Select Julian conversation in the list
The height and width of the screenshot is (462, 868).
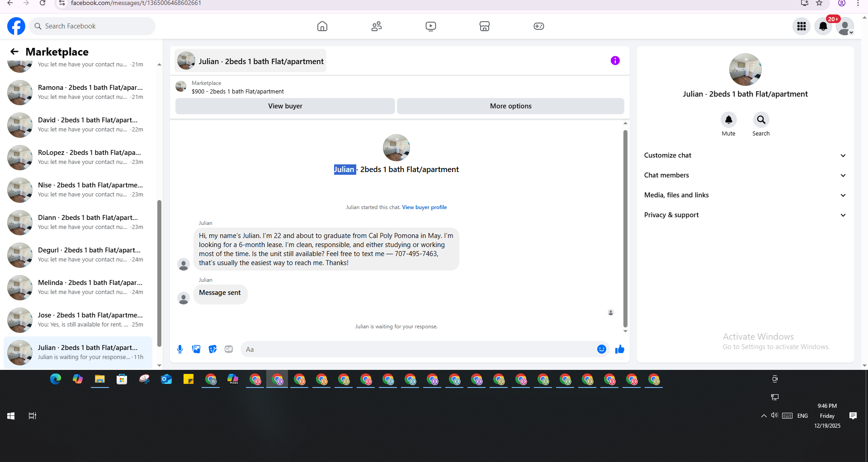(x=78, y=352)
